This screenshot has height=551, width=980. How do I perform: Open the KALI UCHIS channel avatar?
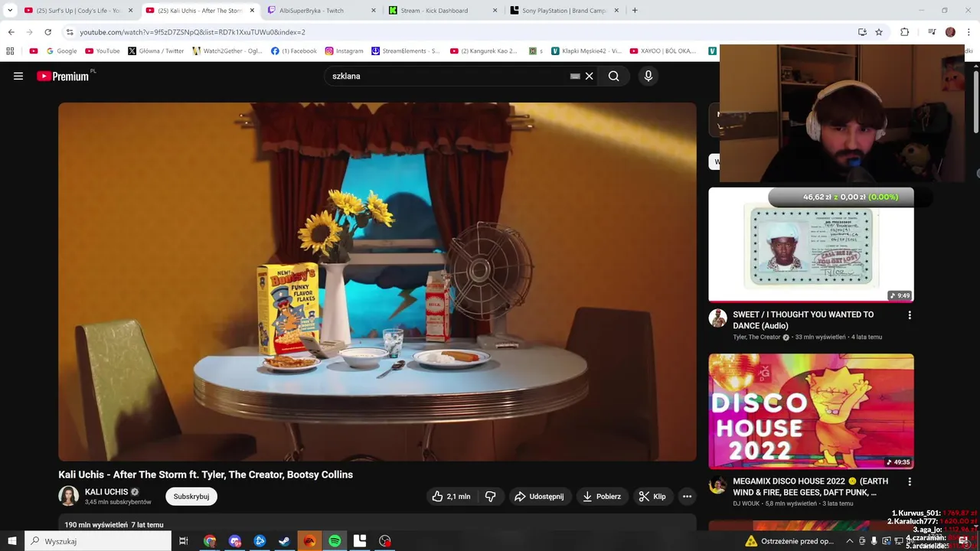(x=69, y=496)
